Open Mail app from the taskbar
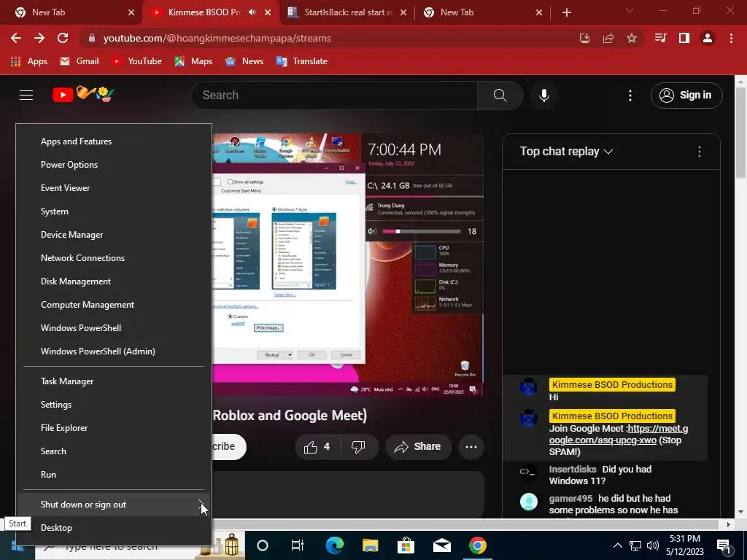 [x=441, y=545]
